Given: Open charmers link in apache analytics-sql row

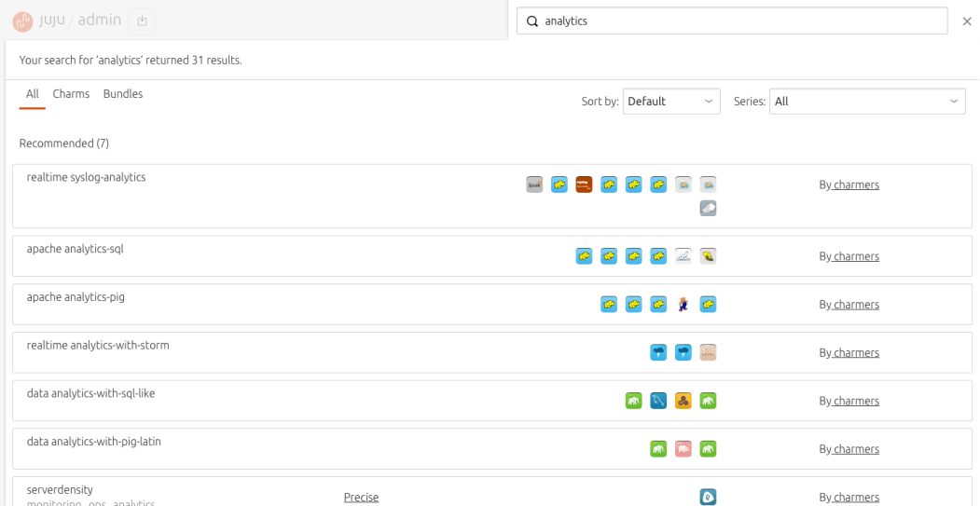Looking at the screenshot, I should 856,256.
